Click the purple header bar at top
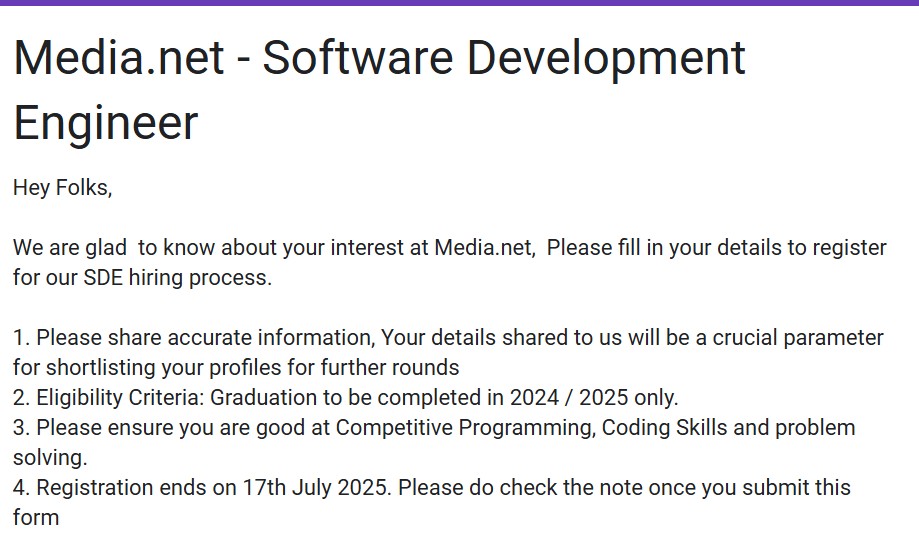This screenshot has width=919, height=538. click(459, 3)
